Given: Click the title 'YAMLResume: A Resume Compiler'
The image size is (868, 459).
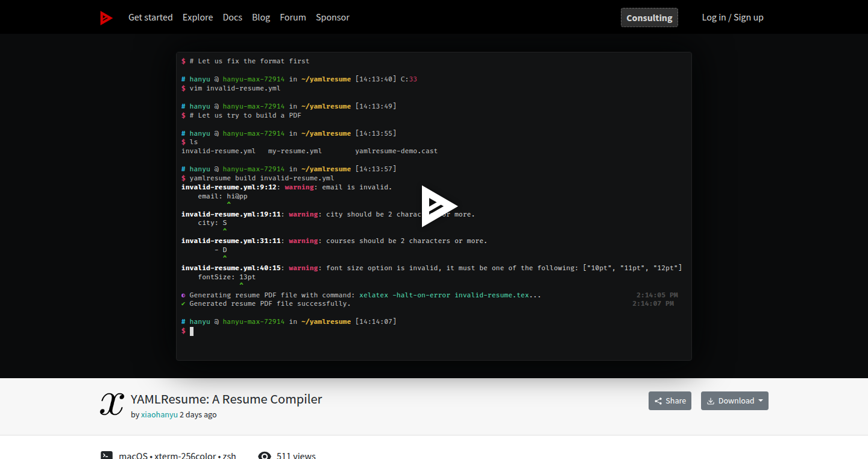Looking at the screenshot, I should coord(227,399).
